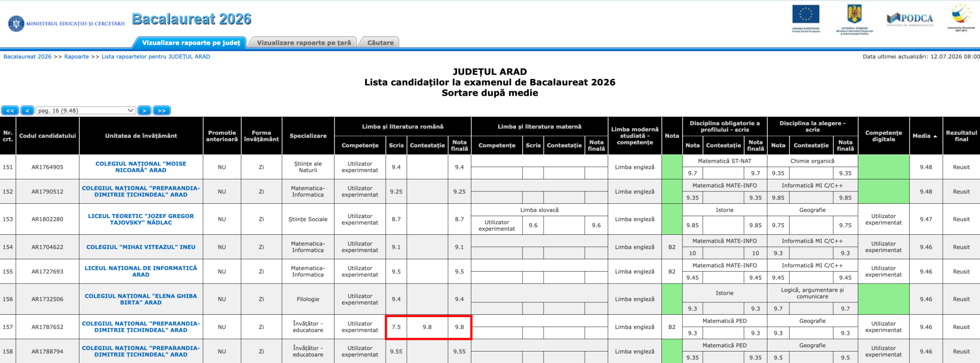Image resolution: width=980 pixels, height=363 pixels.
Task: Open Bacalaureat 2026 breadcrumb link
Action: click(27, 56)
